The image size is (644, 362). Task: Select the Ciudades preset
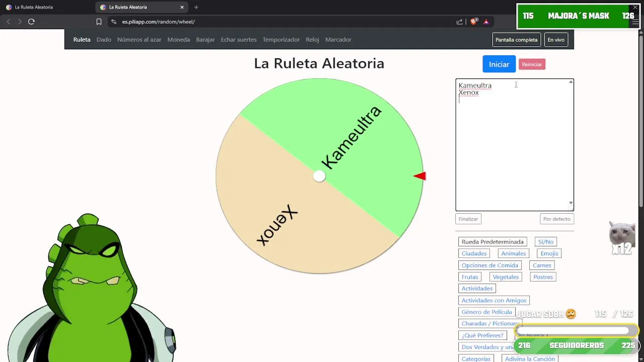click(474, 253)
